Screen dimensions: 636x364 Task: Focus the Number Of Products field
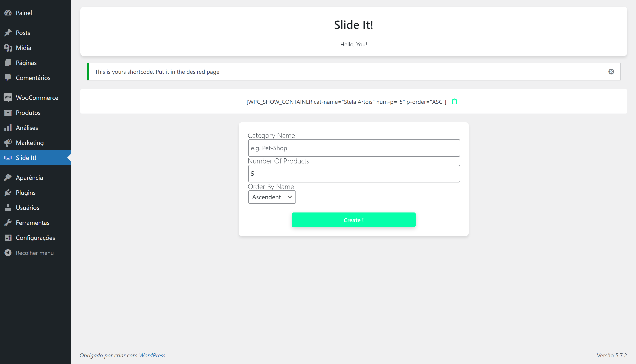[x=354, y=174]
